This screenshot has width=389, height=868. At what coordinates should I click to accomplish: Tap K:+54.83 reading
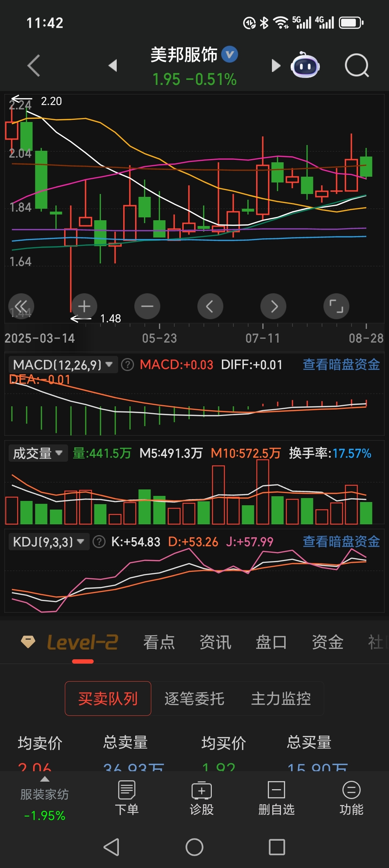135,542
